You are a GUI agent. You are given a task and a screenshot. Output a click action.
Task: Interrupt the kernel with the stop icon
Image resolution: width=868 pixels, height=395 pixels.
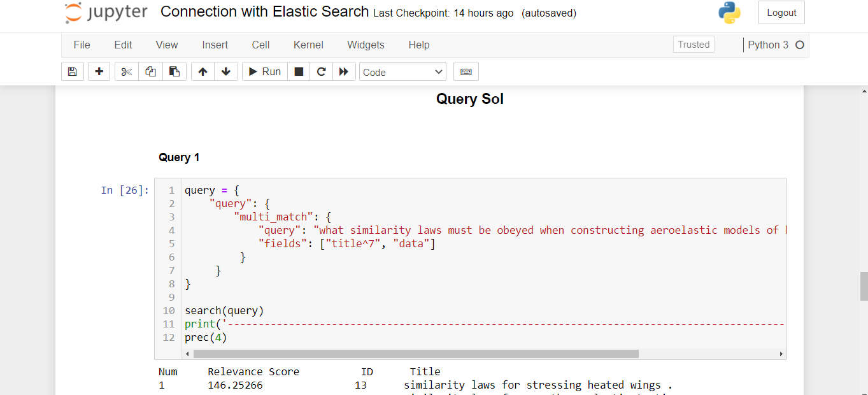(298, 71)
